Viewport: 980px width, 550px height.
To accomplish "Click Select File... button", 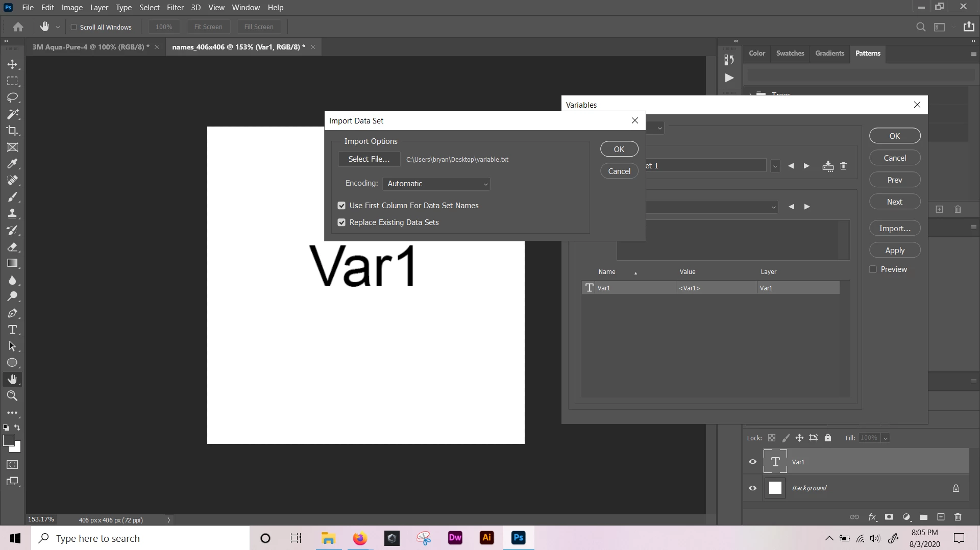I will (369, 159).
